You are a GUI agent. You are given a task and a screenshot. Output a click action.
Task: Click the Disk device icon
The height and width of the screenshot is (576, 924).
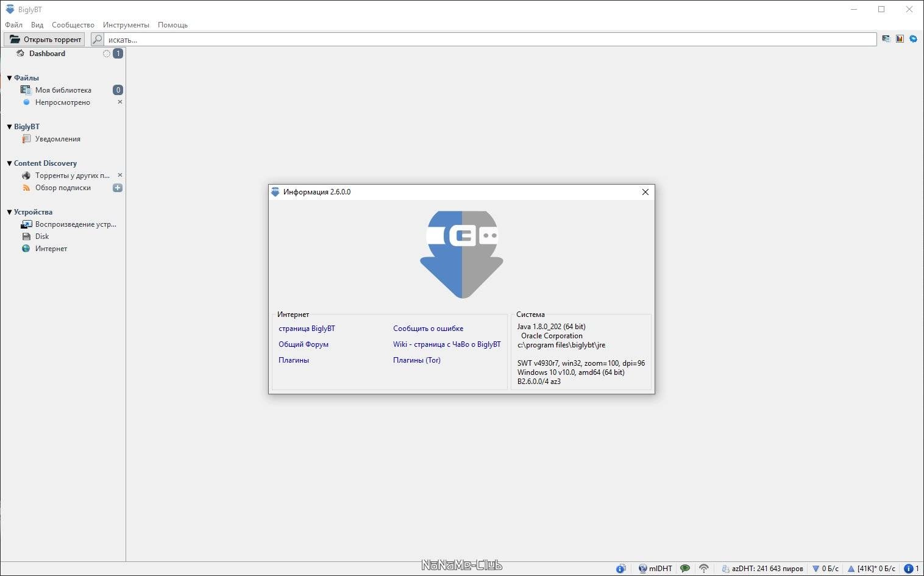pyautogui.click(x=26, y=236)
